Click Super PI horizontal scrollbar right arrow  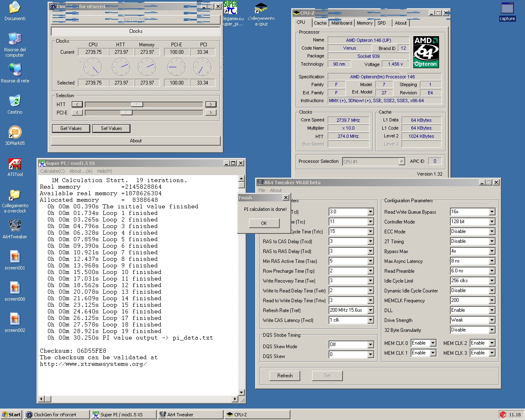click(235, 399)
